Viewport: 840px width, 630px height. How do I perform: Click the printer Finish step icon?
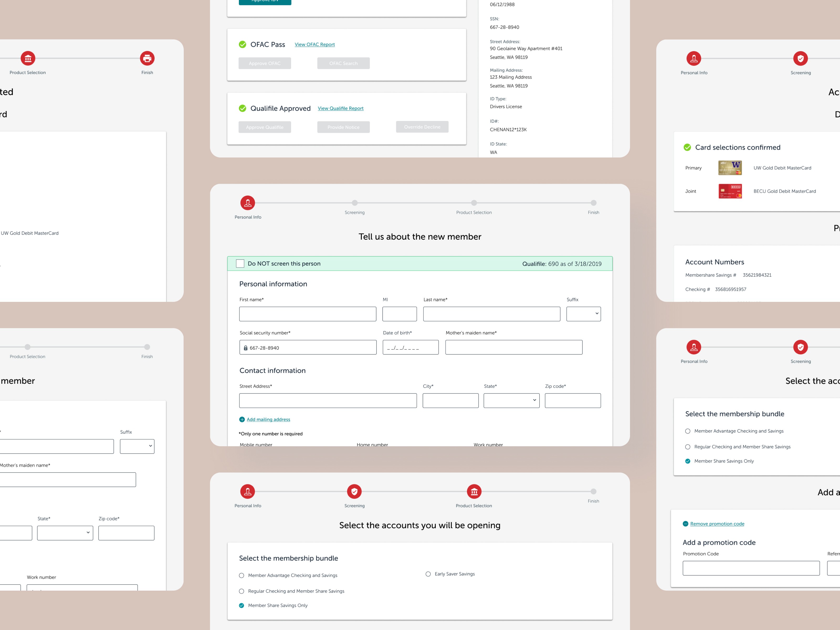147,59
